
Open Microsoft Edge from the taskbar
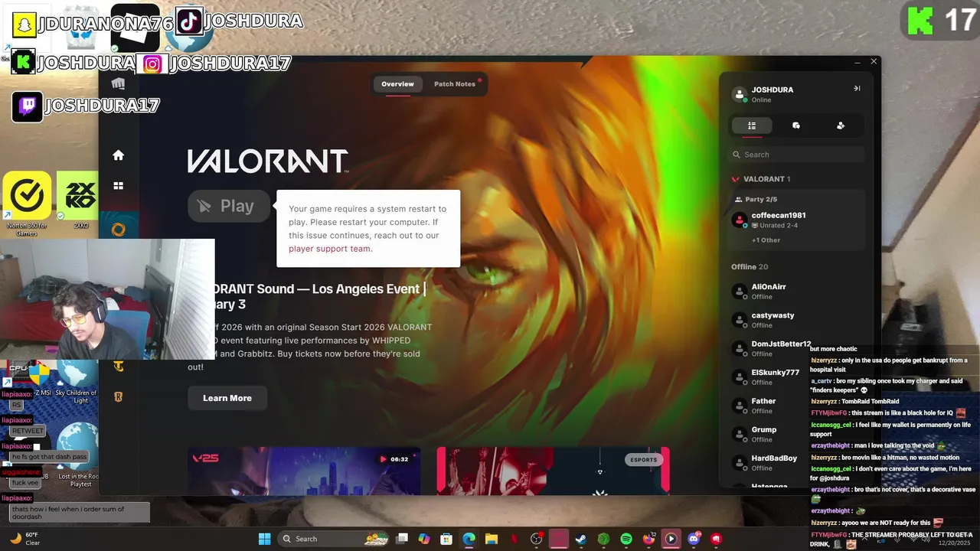pos(469,539)
